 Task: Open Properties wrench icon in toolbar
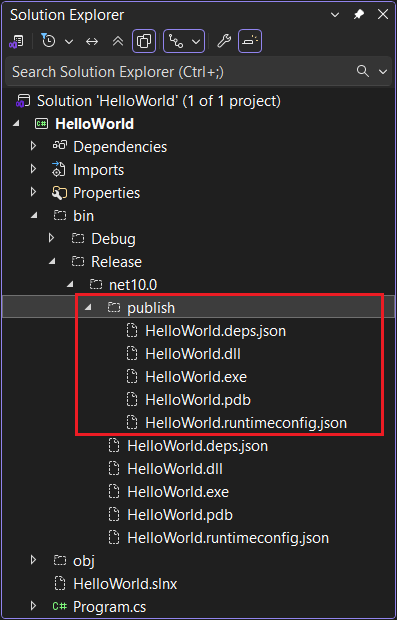coord(224,41)
